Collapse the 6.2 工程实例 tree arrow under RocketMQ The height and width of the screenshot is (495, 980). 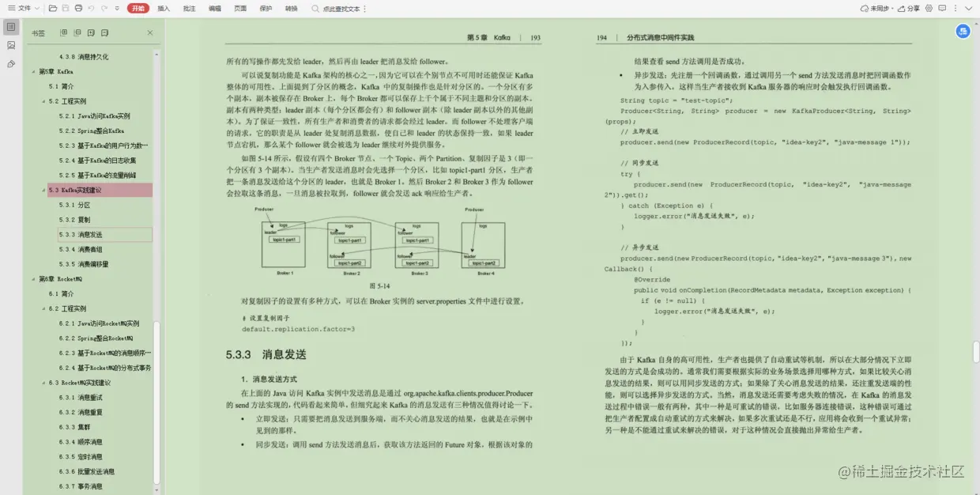coord(44,308)
